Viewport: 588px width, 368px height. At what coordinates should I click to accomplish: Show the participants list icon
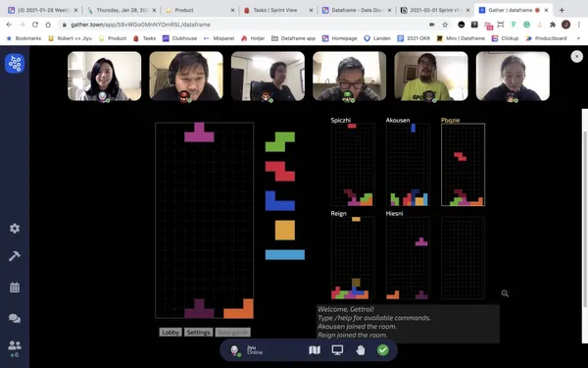coord(15,344)
